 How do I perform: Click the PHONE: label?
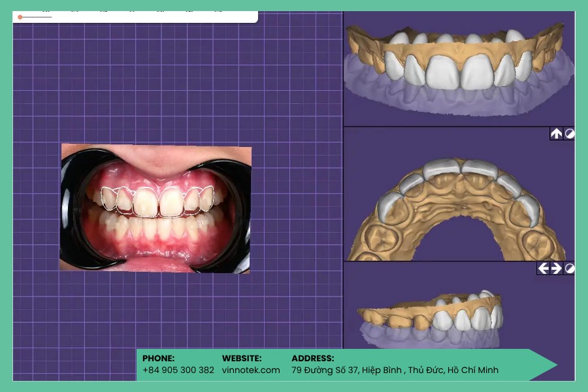(158, 358)
